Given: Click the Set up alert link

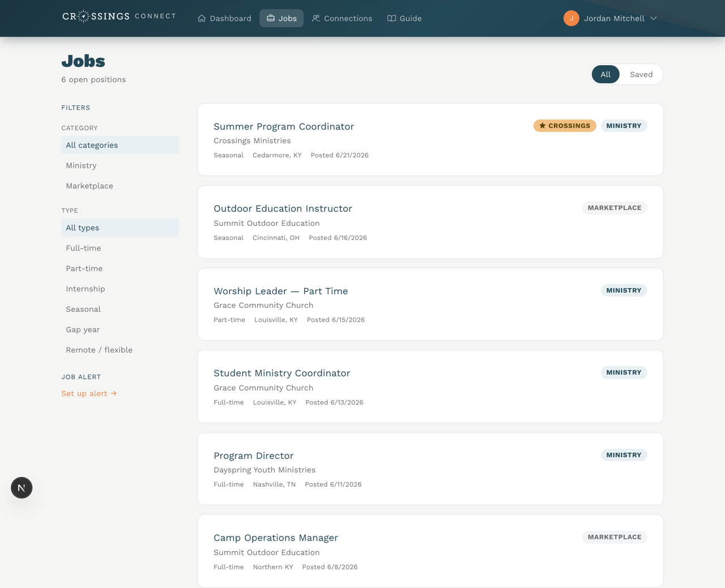Looking at the screenshot, I should (89, 393).
